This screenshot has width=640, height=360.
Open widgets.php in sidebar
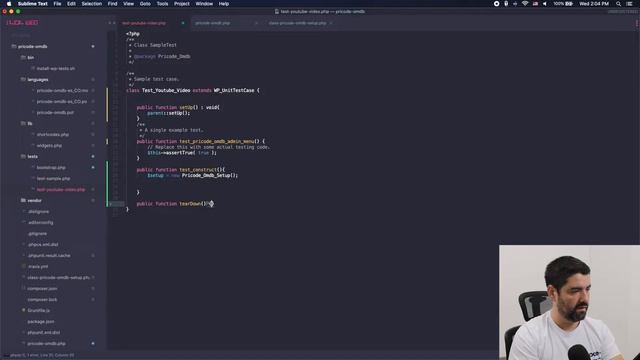pyautogui.click(x=49, y=145)
